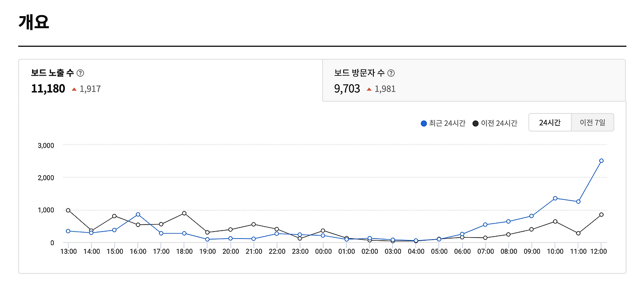Click the black data point at 12:00
The image size is (644, 289).
601,215
